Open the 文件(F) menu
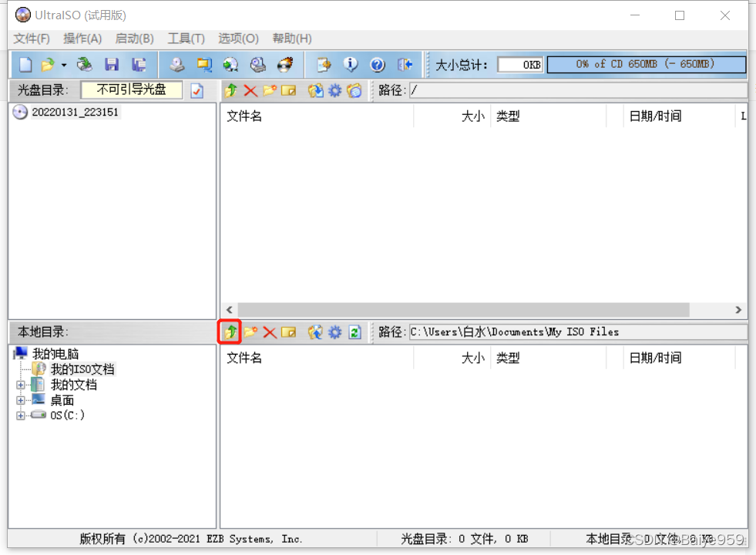 tap(32, 39)
